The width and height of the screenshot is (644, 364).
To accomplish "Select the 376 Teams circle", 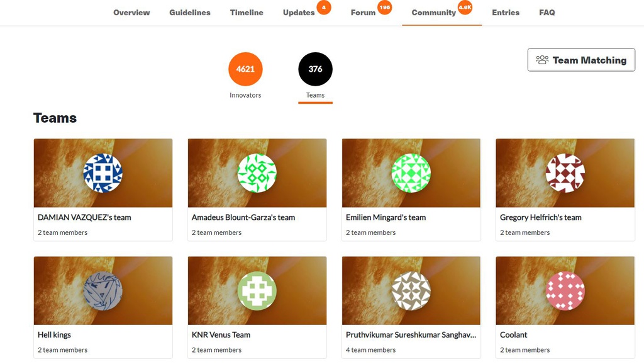I will pos(316,69).
